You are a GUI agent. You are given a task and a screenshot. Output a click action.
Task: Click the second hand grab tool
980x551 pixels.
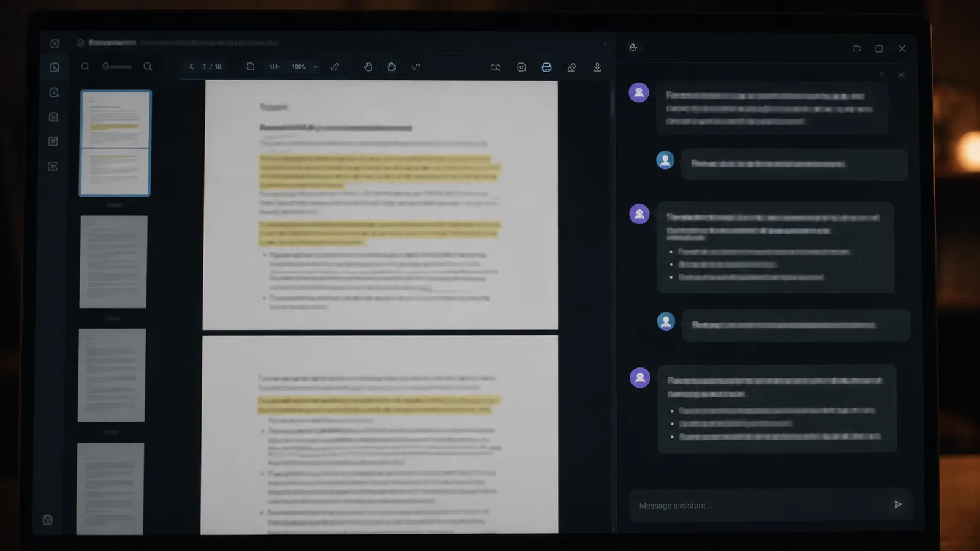(x=391, y=67)
